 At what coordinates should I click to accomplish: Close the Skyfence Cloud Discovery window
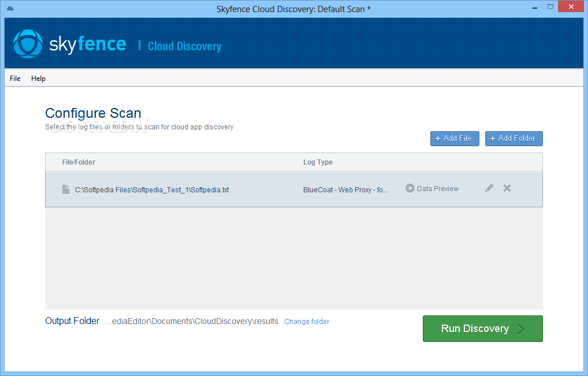(571, 7)
